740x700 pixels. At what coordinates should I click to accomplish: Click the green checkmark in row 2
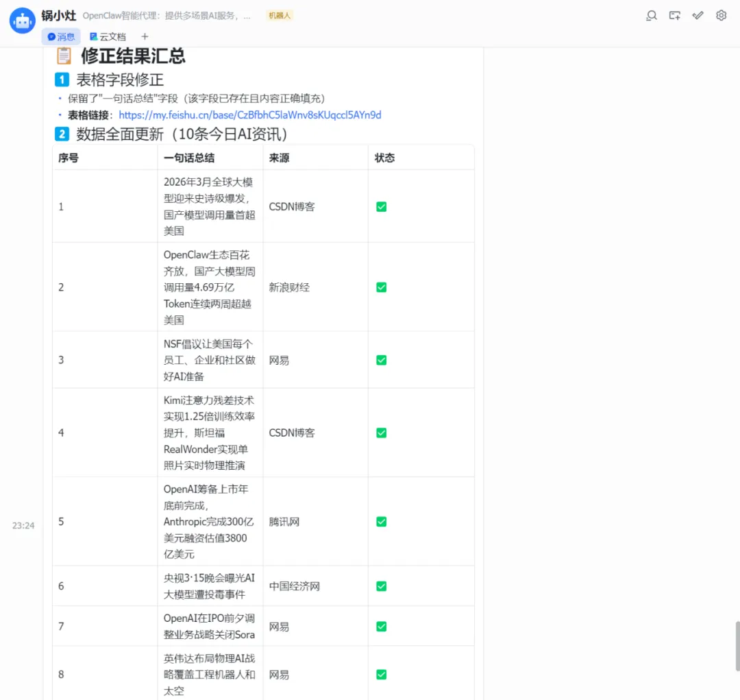tap(382, 287)
